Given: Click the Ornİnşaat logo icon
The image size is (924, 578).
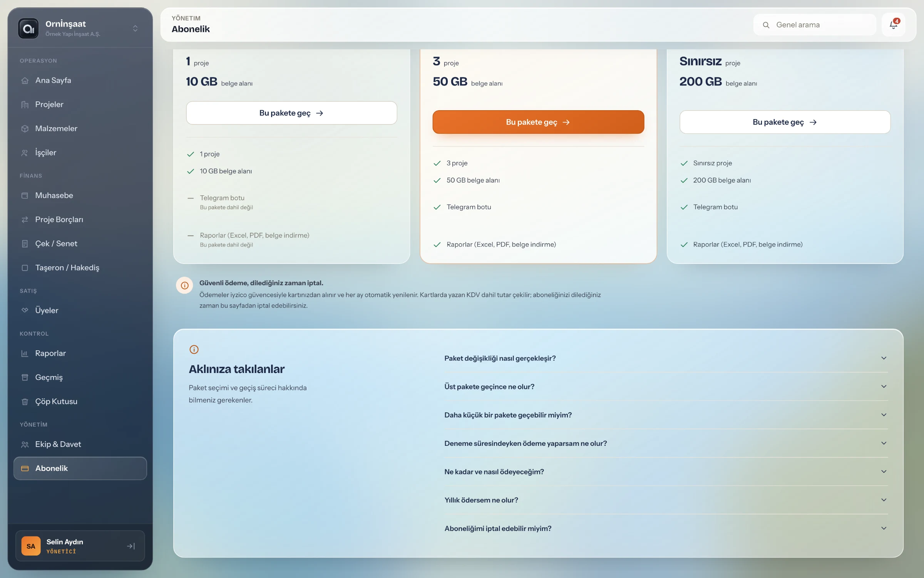Looking at the screenshot, I should 28,28.
